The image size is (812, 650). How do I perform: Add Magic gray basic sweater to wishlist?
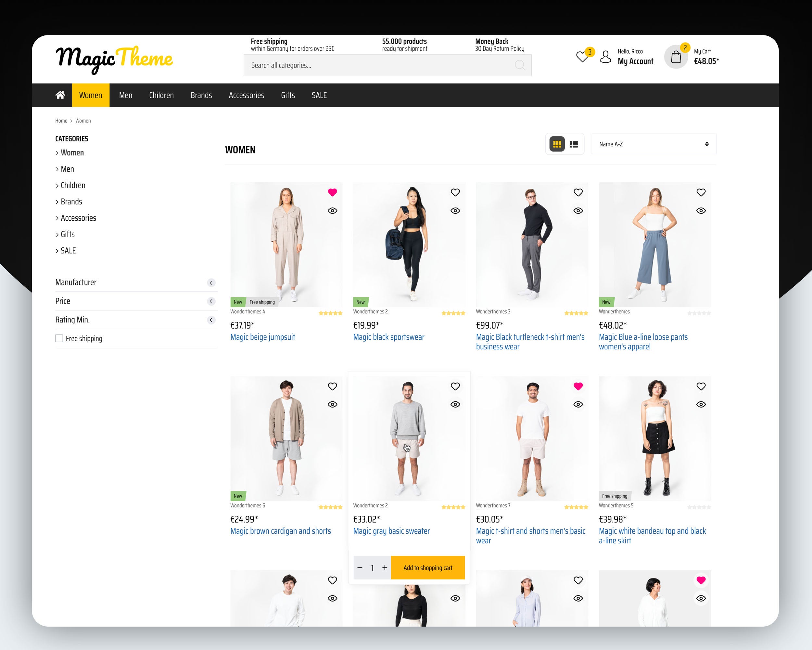point(455,386)
